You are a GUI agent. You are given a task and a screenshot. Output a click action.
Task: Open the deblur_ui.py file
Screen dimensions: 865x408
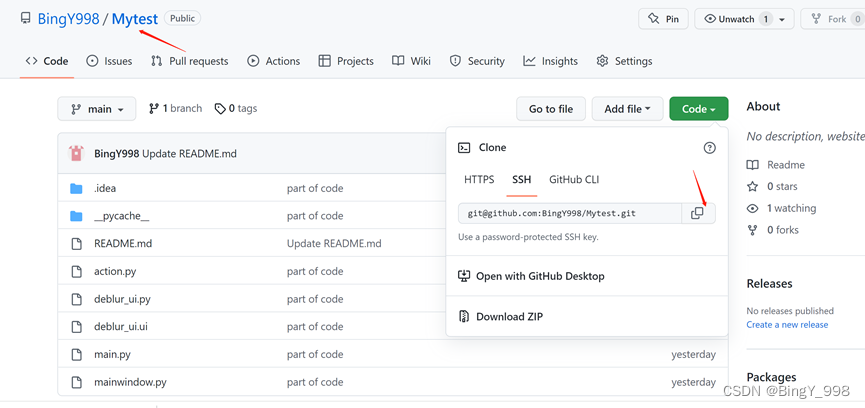pyautogui.click(x=122, y=299)
